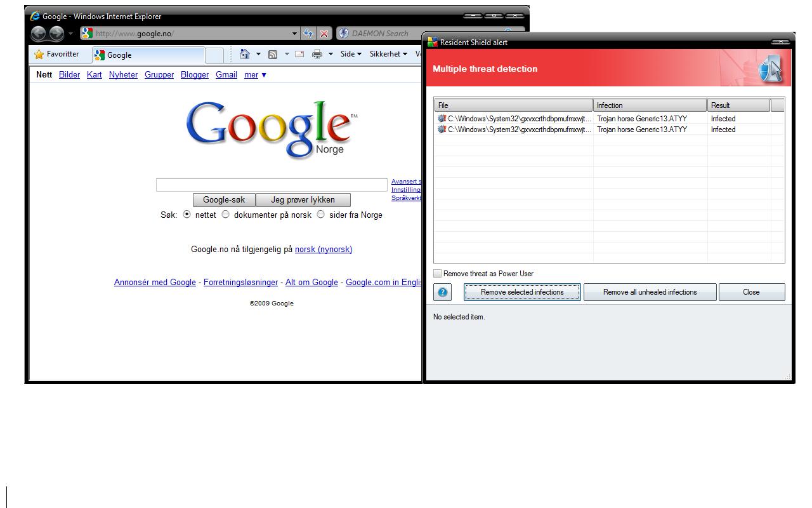
Task: Open the Bilder link on Google
Action: pyautogui.click(x=69, y=75)
